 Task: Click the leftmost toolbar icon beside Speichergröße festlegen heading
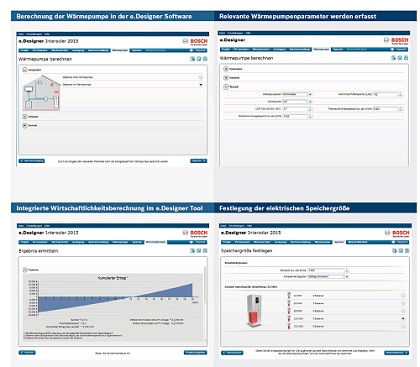[394, 251]
